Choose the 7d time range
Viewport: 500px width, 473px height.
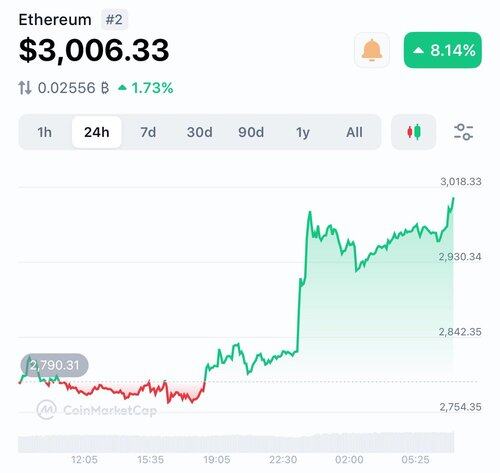[x=148, y=132]
